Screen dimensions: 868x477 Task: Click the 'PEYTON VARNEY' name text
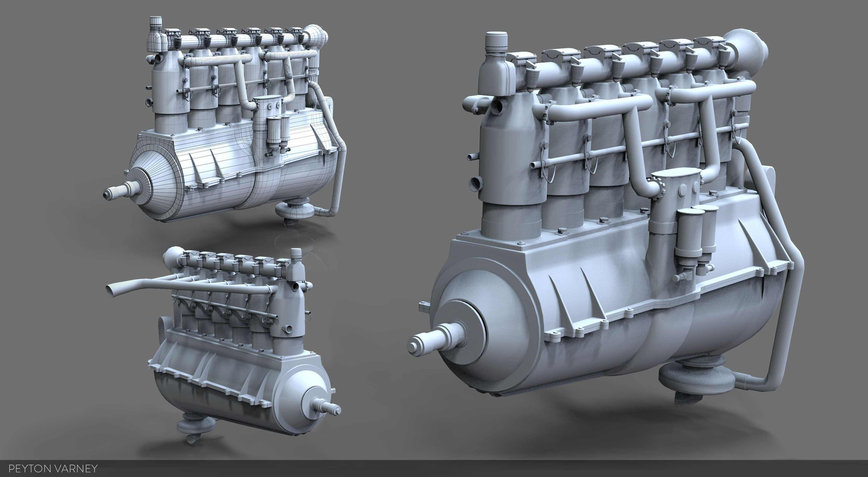[53, 468]
